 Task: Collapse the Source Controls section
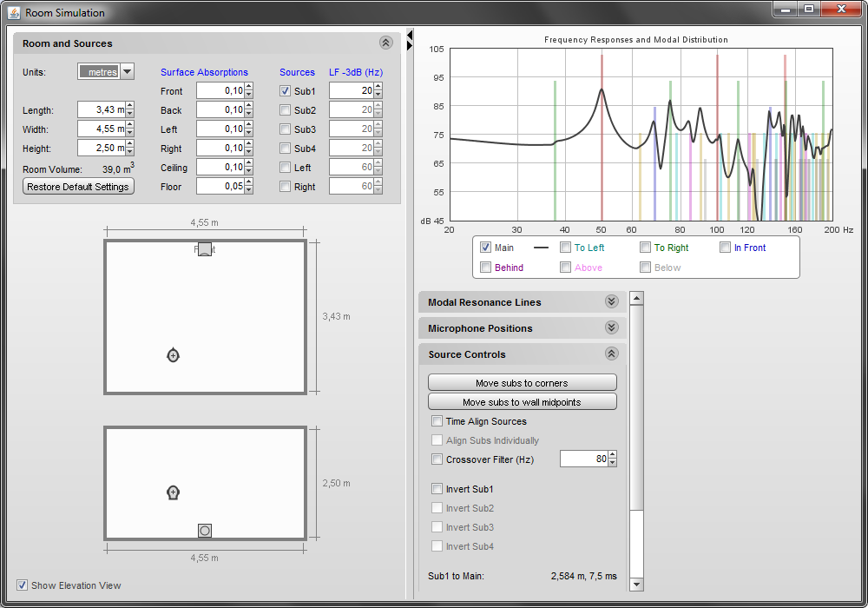[x=611, y=354]
